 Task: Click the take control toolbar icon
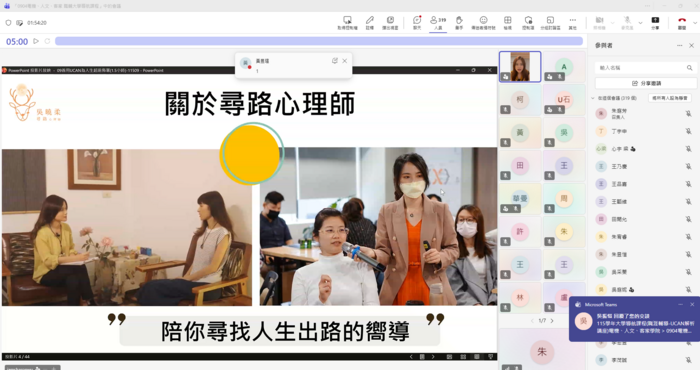pyautogui.click(x=347, y=22)
